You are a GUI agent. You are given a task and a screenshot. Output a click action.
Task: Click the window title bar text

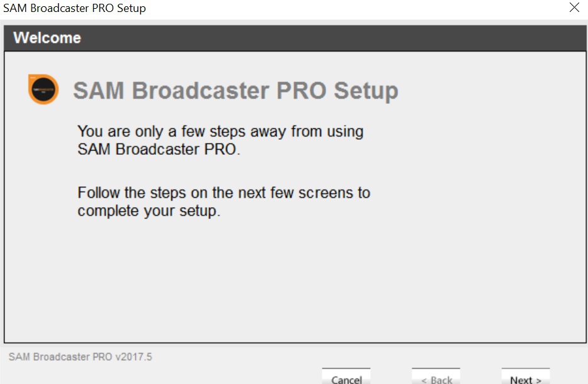[x=74, y=8]
